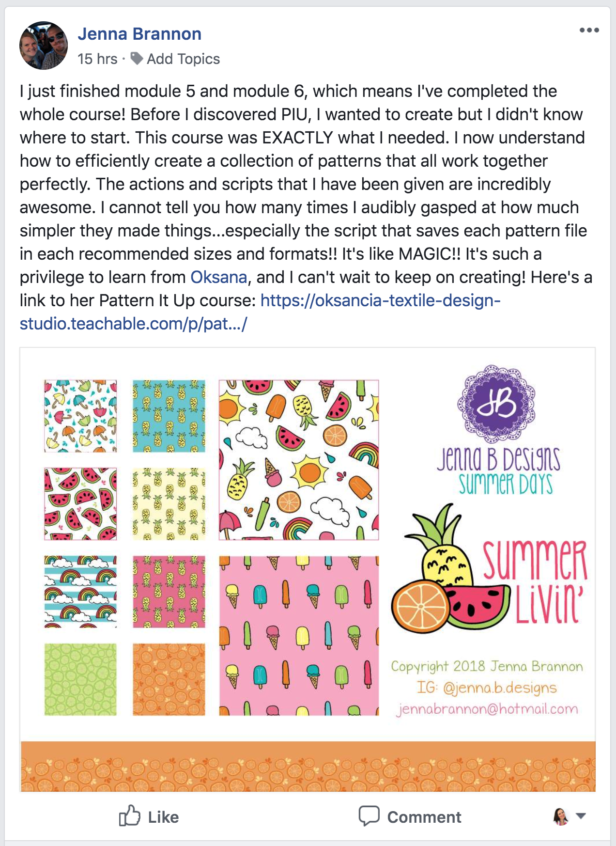This screenshot has height=846, width=616.
Task: Click the watermelon pattern swatch
Action: [x=80, y=504]
